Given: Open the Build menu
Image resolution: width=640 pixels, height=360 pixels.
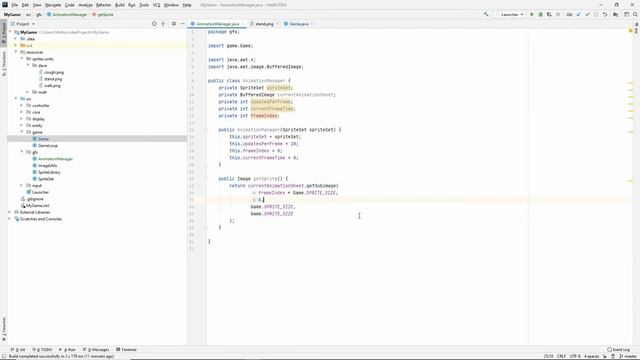Looking at the screenshot, I should click(120, 5).
